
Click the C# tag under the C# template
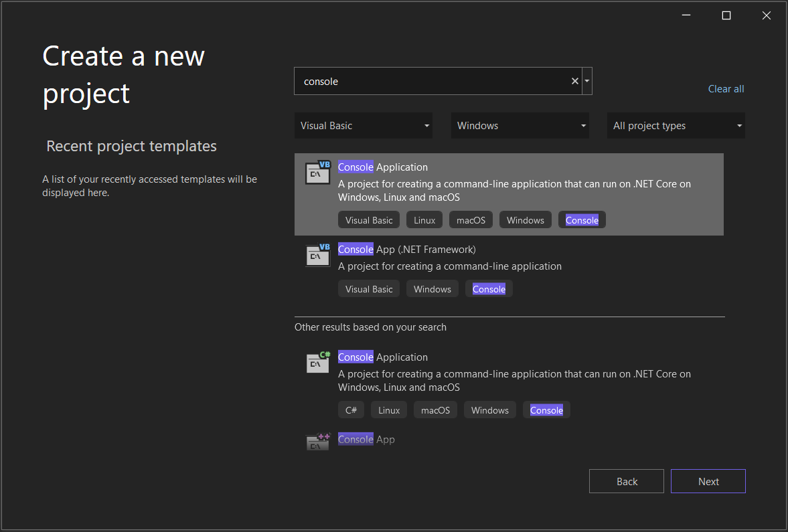(351, 410)
